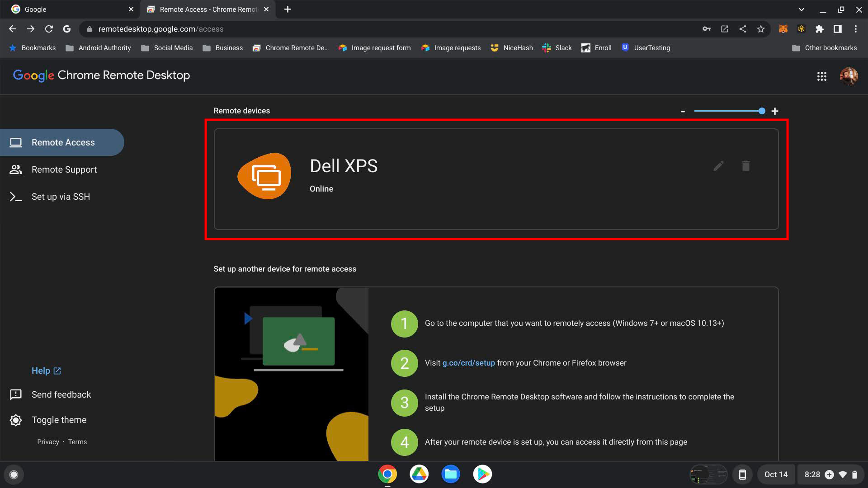The width and height of the screenshot is (868, 488).
Task: Select Set up via SSH in the sidebar
Action: click(61, 197)
